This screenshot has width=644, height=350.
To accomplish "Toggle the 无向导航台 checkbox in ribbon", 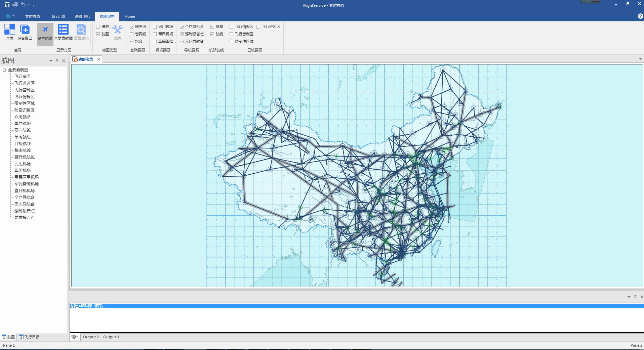I will pyautogui.click(x=182, y=41).
